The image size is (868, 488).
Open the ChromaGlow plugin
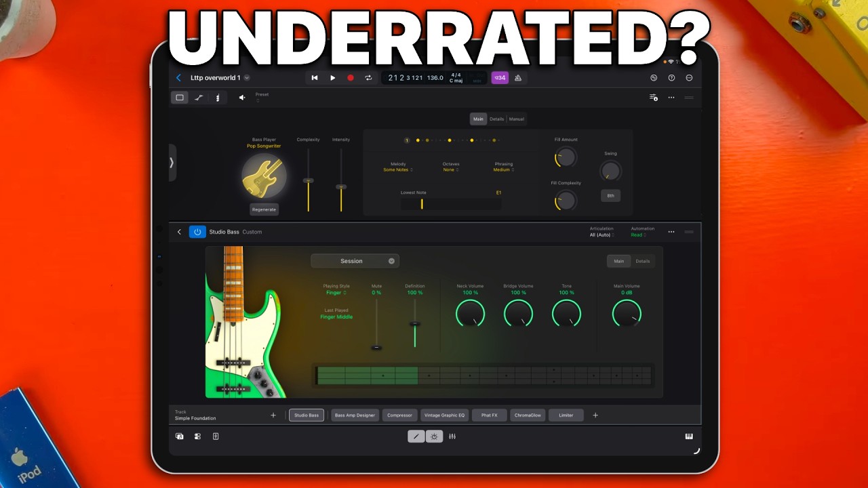pyautogui.click(x=528, y=415)
